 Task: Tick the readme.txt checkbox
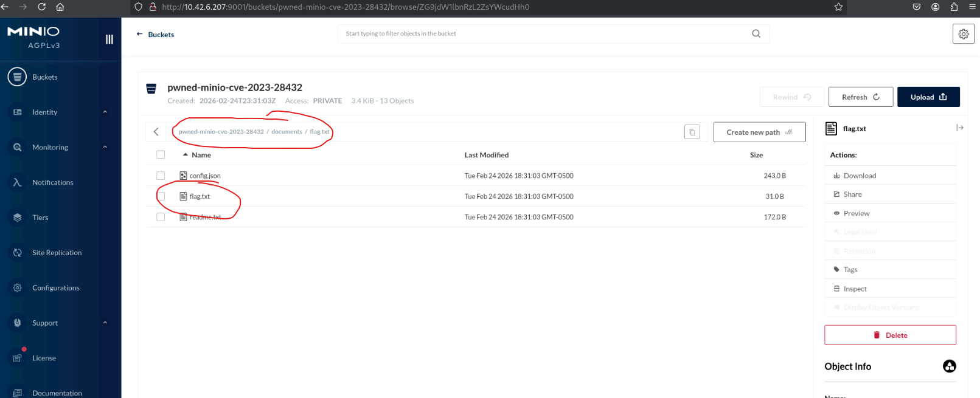[x=161, y=217]
